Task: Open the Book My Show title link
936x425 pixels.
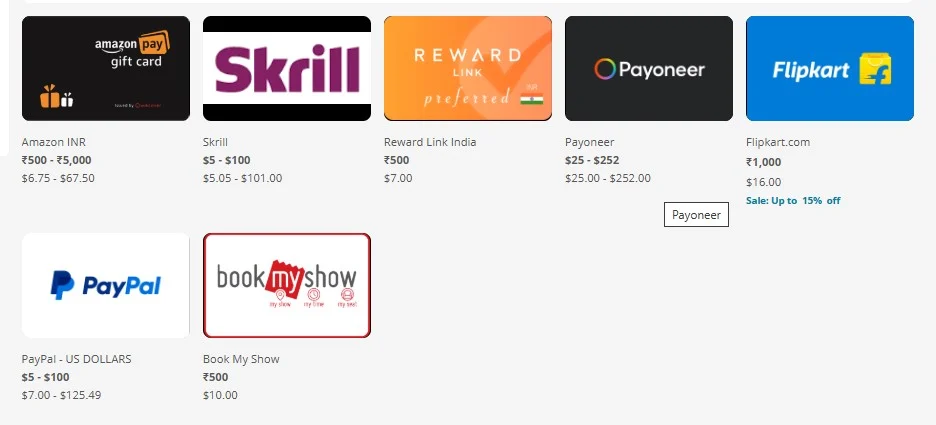Action: click(x=241, y=359)
